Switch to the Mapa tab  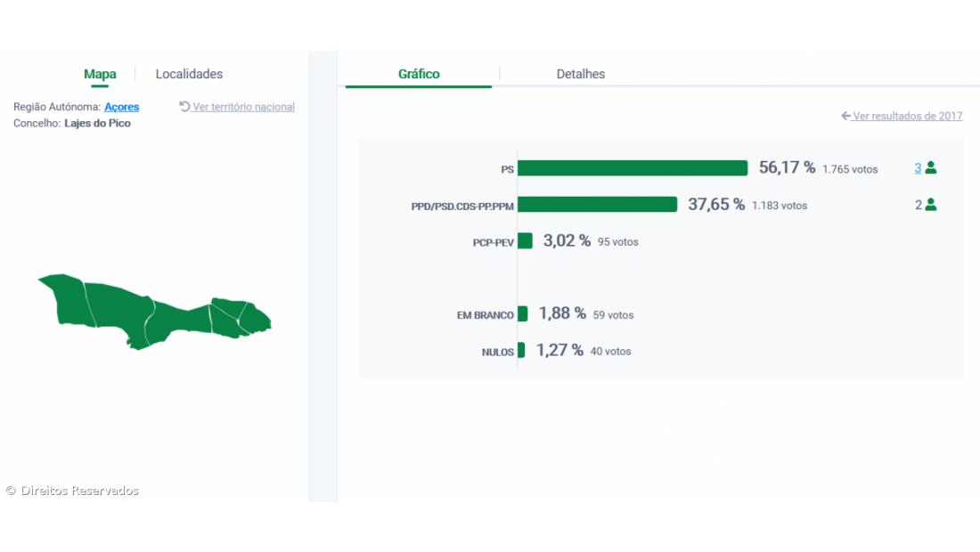point(100,75)
